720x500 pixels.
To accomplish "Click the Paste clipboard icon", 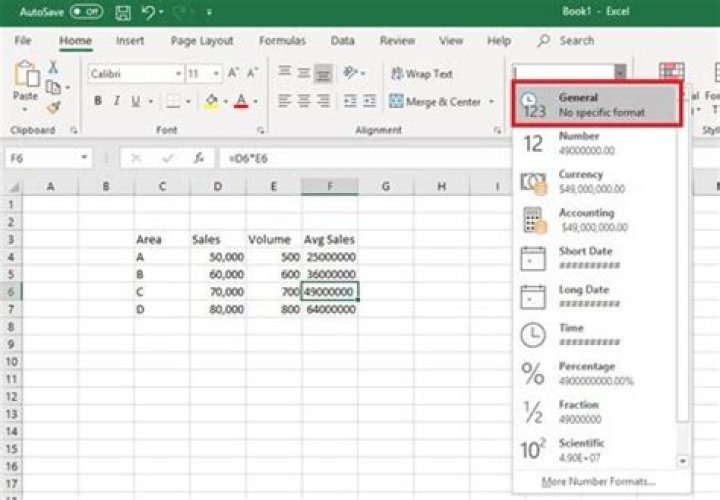I will pos(26,75).
